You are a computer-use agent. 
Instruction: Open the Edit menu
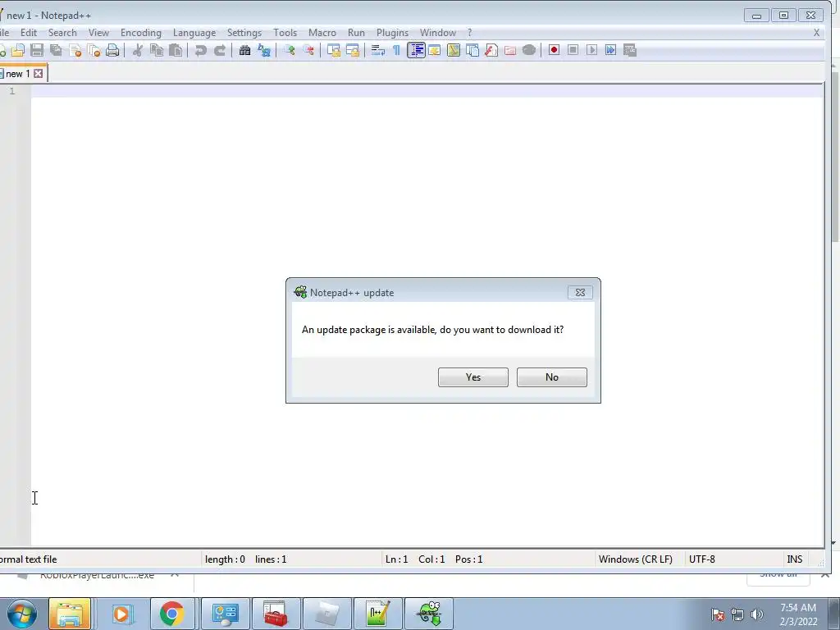click(29, 33)
